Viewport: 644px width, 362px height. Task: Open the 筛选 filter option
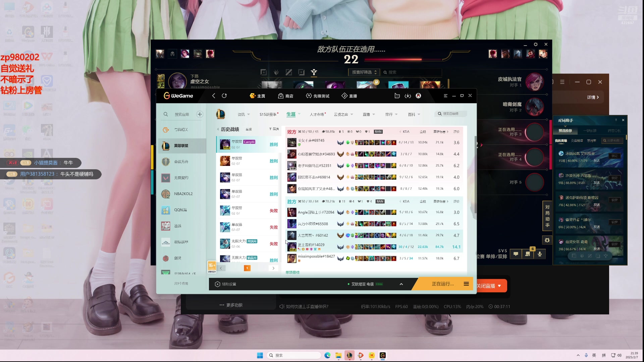click(274, 129)
